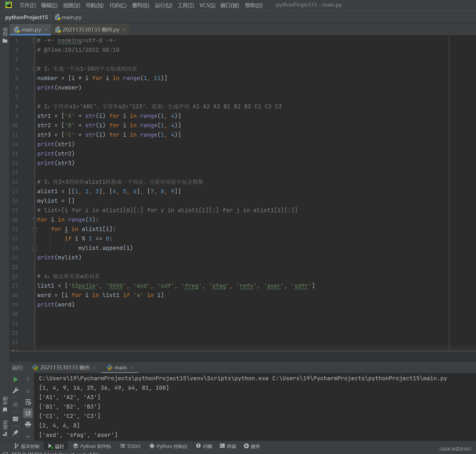Screen dimensions: 476x454
Task: Click fold end marker at line 23
Action: [35, 248]
